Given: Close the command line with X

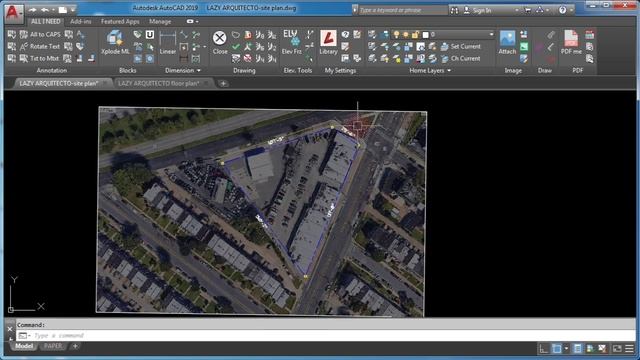Looking at the screenshot, I should tap(10, 329).
